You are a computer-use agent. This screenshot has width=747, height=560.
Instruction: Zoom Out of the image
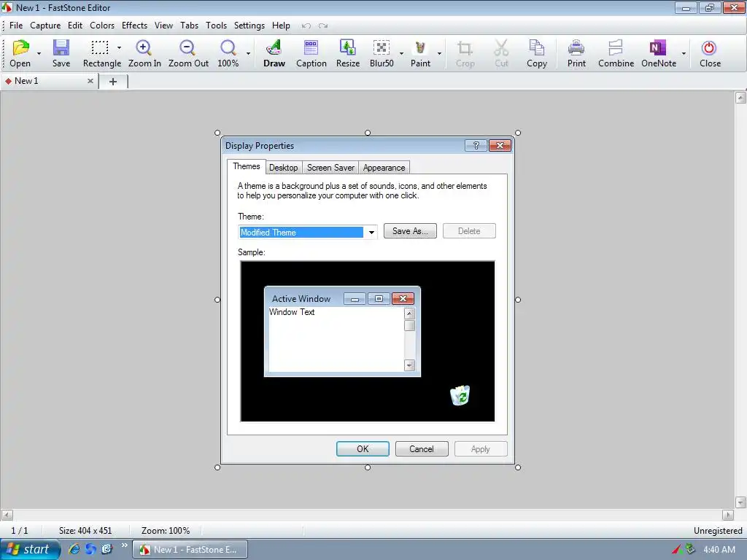point(188,53)
